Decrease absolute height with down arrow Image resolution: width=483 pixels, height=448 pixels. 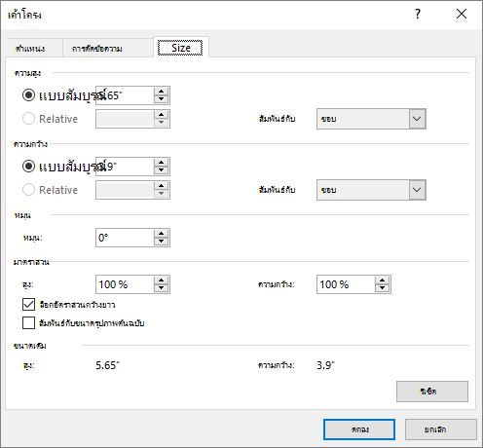pyautogui.click(x=161, y=99)
